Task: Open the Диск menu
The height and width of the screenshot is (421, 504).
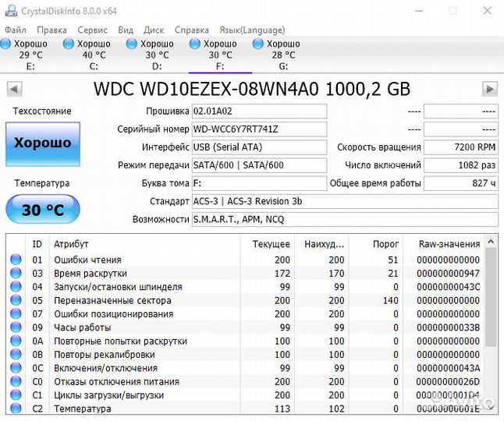Action: click(x=154, y=30)
